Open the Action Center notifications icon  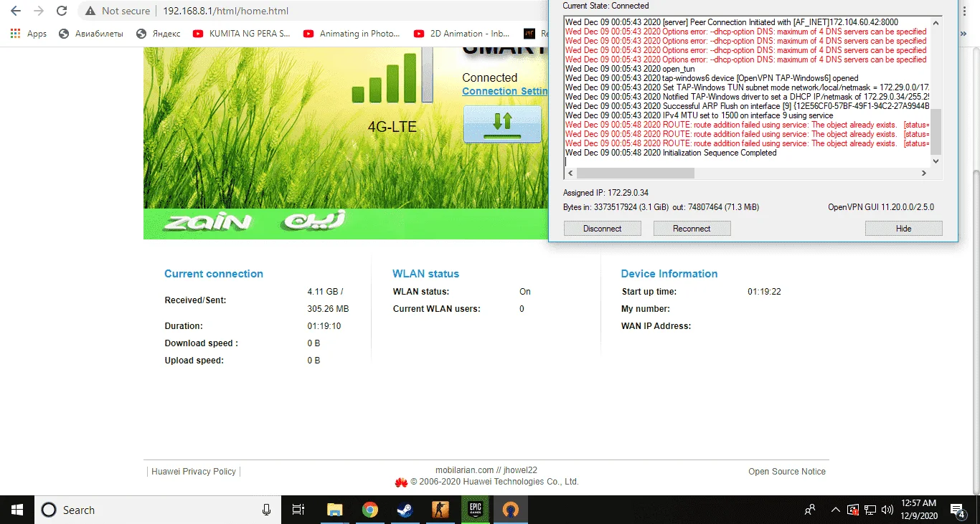(959, 510)
